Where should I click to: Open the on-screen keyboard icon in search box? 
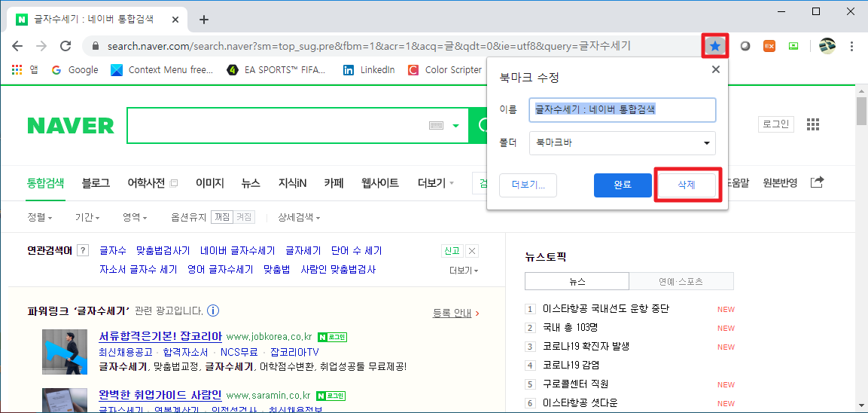click(437, 126)
